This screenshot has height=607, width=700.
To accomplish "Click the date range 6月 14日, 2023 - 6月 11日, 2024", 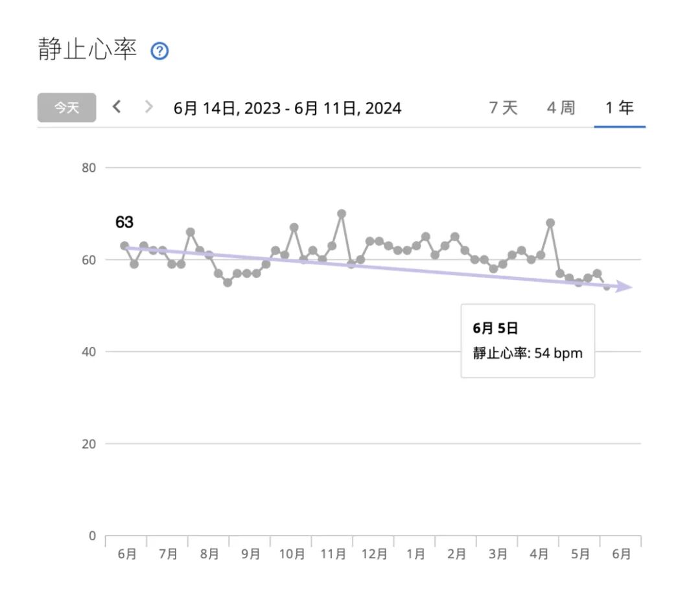I will (288, 108).
